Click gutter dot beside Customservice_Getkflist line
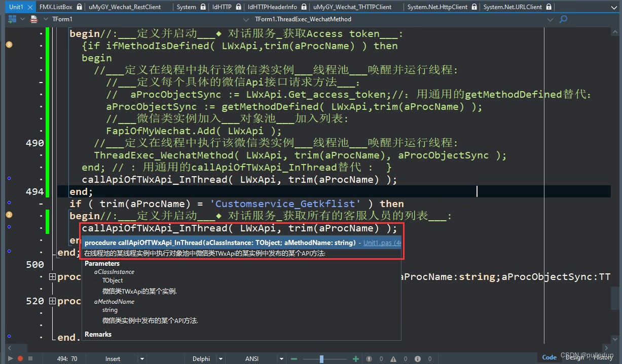 pyautogui.click(x=9, y=204)
